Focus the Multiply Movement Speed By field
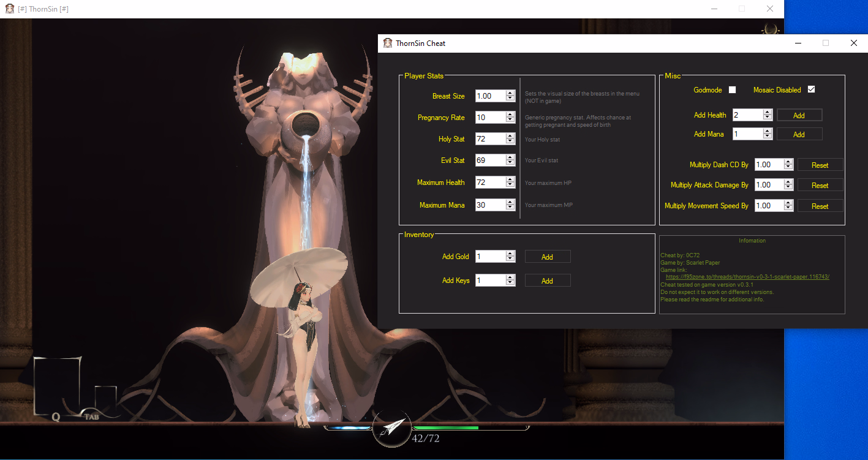 (769, 206)
